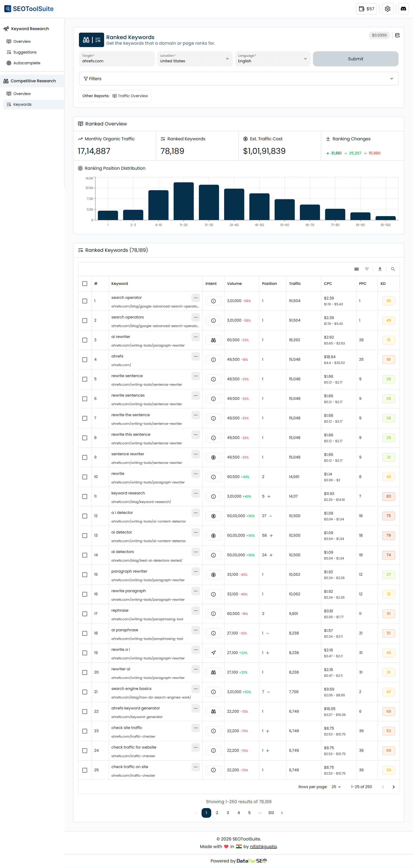Collapse the Competitive Research sidebar section
Image resolution: width=413 pixels, height=868 pixels.
[x=32, y=81]
